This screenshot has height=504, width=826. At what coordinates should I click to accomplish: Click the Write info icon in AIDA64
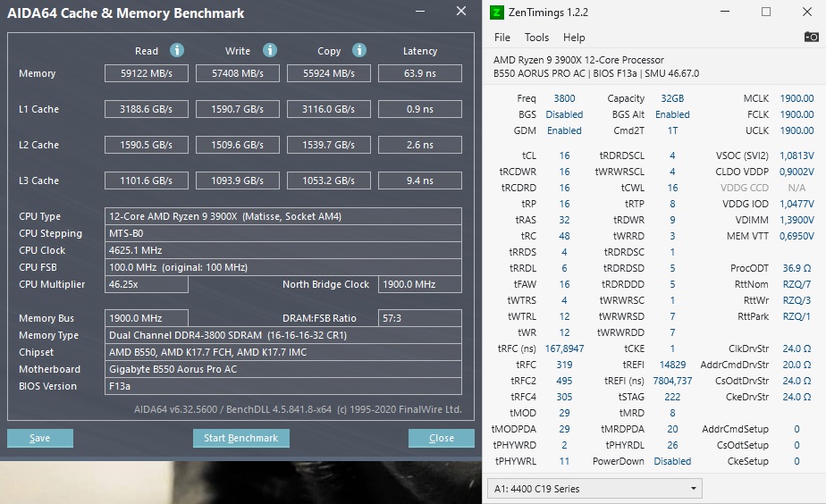click(270, 50)
